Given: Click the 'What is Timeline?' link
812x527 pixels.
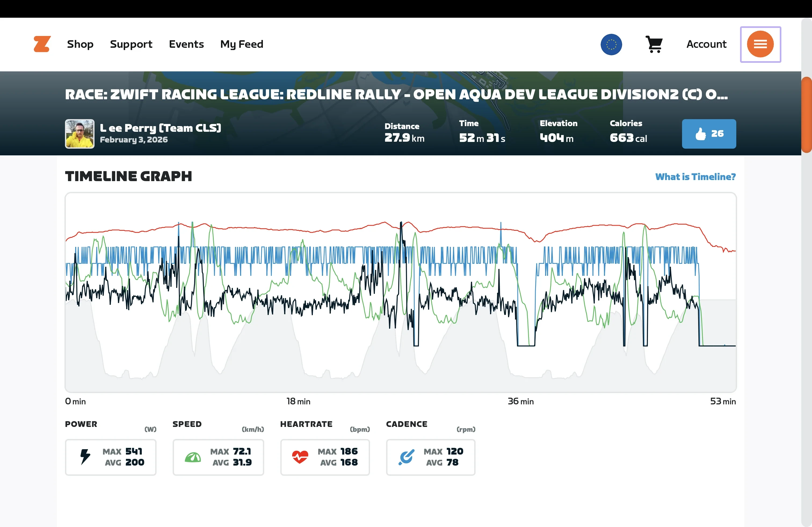Looking at the screenshot, I should point(695,177).
